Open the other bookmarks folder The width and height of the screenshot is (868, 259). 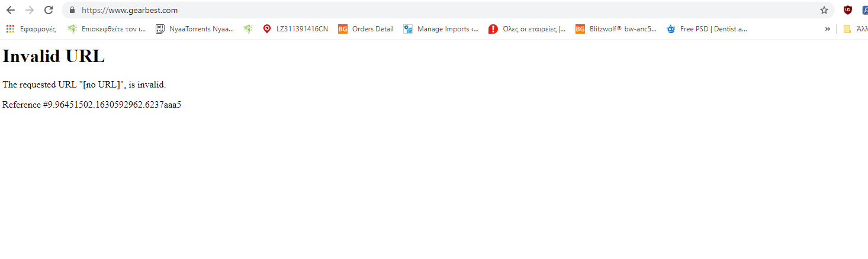coord(855,29)
